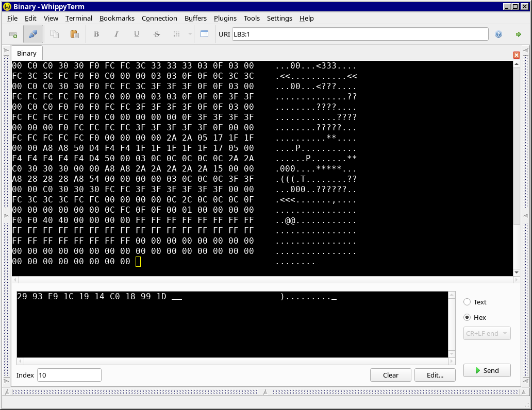
Task: Click the window panel toolbar icon
Action: click(204, 35)
